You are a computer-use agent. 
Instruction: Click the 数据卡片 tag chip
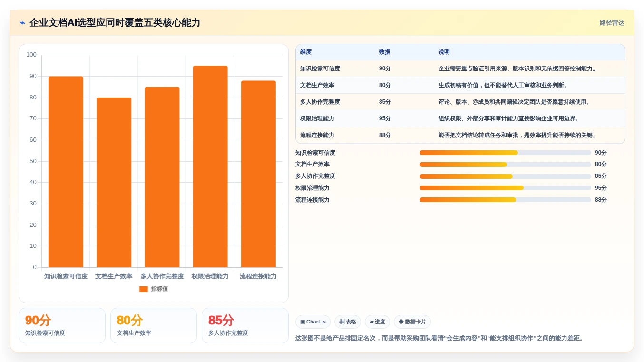(412, 322)
